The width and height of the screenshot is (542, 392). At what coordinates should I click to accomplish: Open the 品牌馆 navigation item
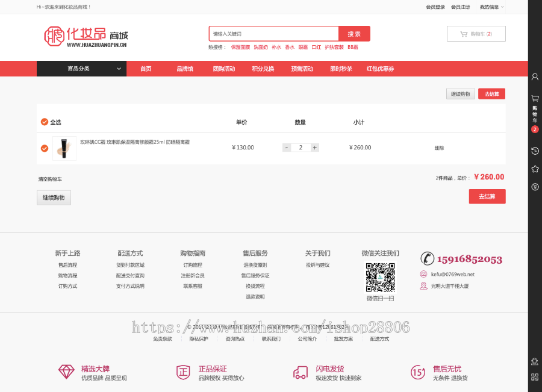[x=185, y=69]
